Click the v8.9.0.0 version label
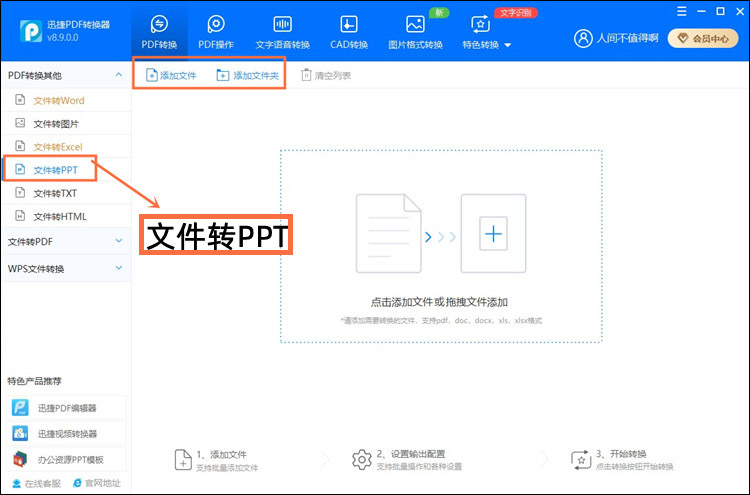This screenshot has width=750, height=495. click(63, 37)
